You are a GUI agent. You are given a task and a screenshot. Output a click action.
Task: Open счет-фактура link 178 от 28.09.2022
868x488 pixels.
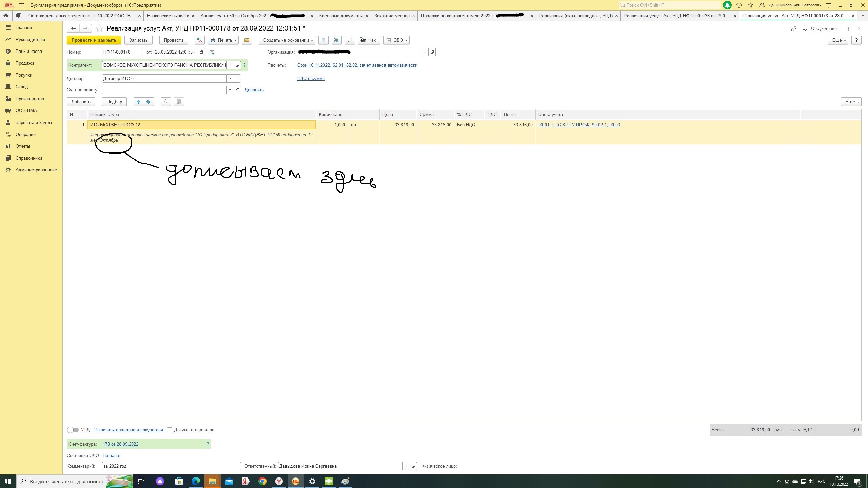coord(120,444)
